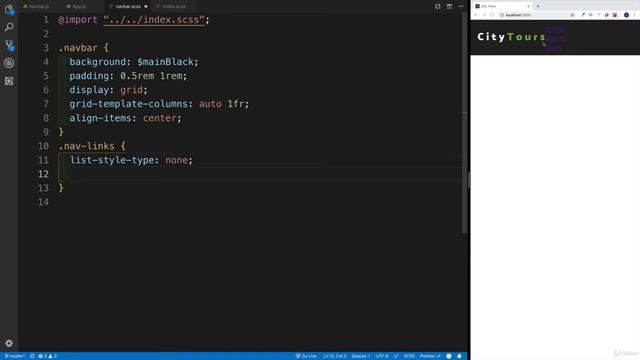Bookmark the page with the star icon
The image size is (640, 360).
pyautogui.click(x=572, y=15)
